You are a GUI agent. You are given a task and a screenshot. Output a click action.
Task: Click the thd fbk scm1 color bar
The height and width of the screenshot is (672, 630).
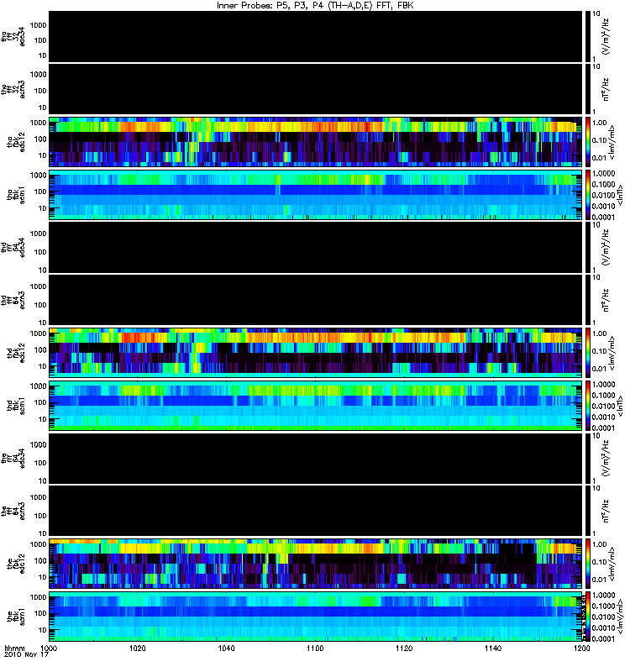588,406
